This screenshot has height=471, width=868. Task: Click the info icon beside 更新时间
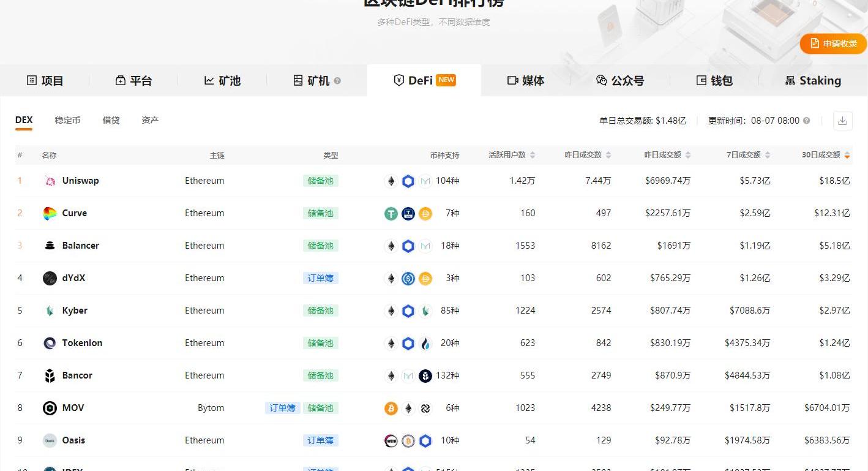[806, 121]
